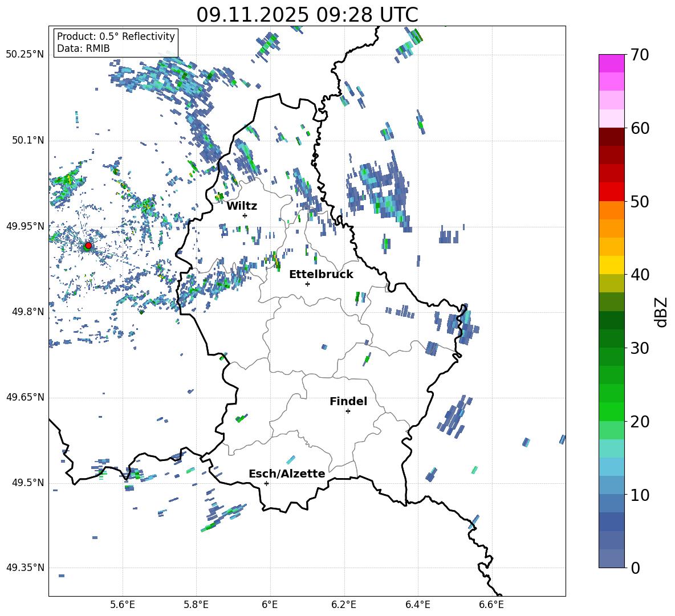This screenshot has width=675, height=616.
Task: Click the 60 tick on colorbar
Action: tap(640, 128)
